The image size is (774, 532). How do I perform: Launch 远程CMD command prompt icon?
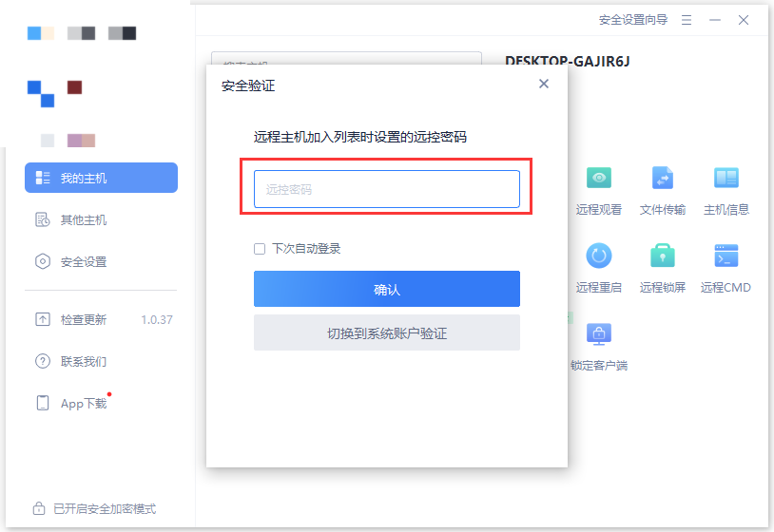726,256
